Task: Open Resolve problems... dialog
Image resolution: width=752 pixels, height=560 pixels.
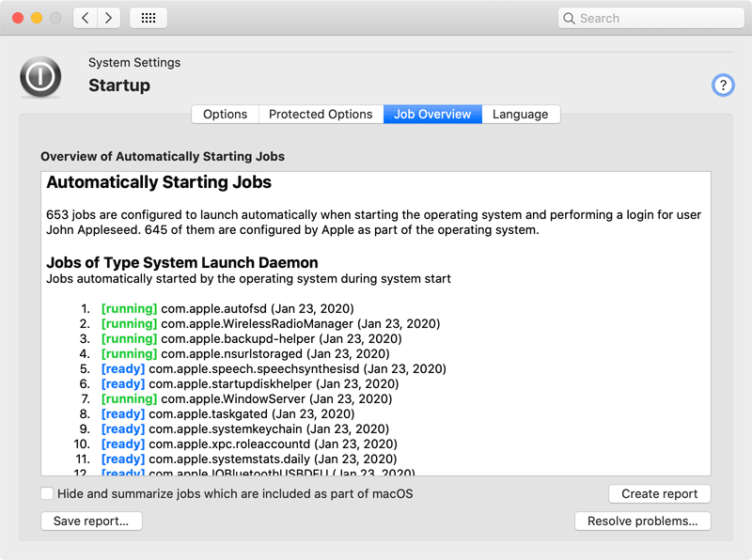Action: click(643, 521)
